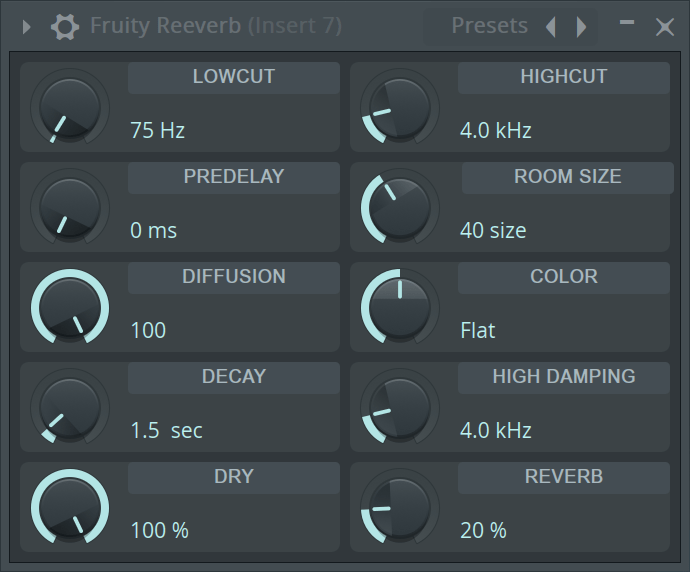
Task: Click the Reverb level knob
Action: pos(400,506)
